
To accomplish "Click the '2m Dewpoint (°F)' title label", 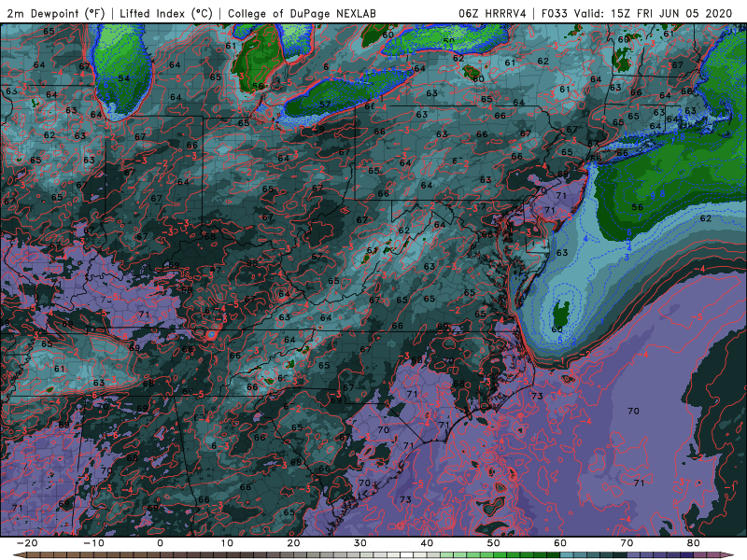I will pos(56,13).
